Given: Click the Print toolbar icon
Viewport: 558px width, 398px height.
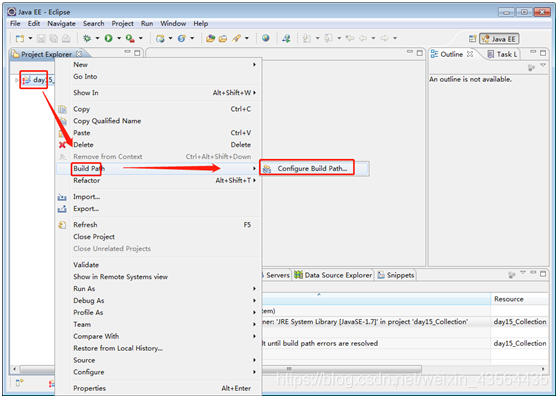Looking at the screenshot, I should pos(66,38).
